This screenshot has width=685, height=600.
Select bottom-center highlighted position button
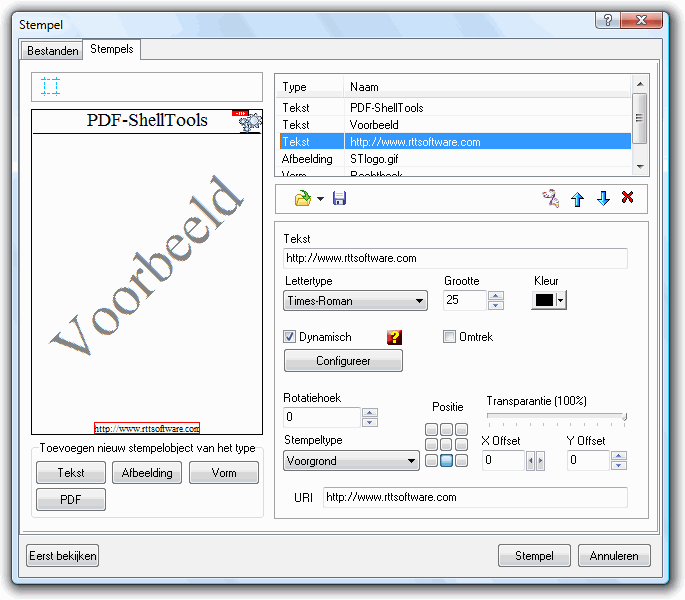pos(446,461)
